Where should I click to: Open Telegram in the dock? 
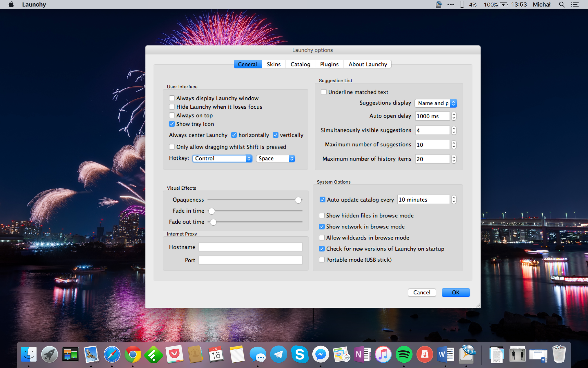click(x=278, y=354)
